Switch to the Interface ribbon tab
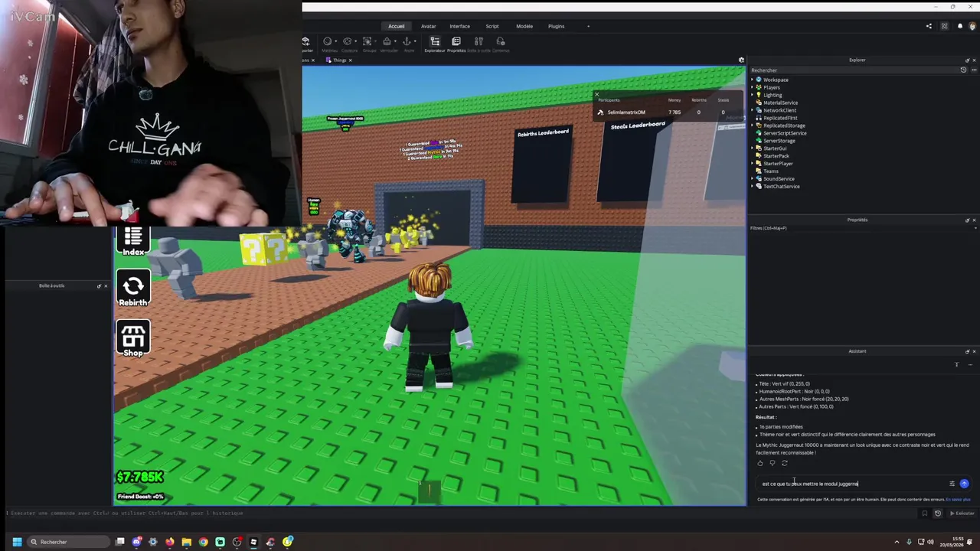 coord(459,26)
